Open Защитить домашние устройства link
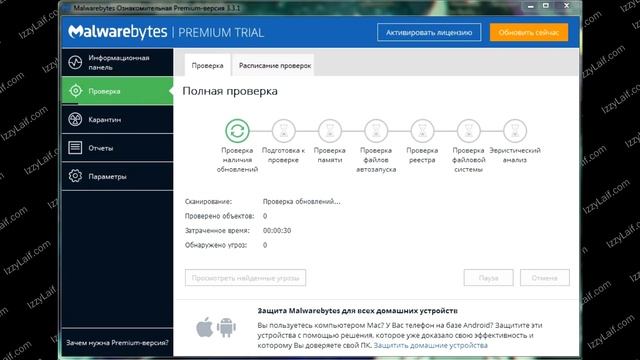This screenshot has height=360, width=640. click(x=430, y=345)
